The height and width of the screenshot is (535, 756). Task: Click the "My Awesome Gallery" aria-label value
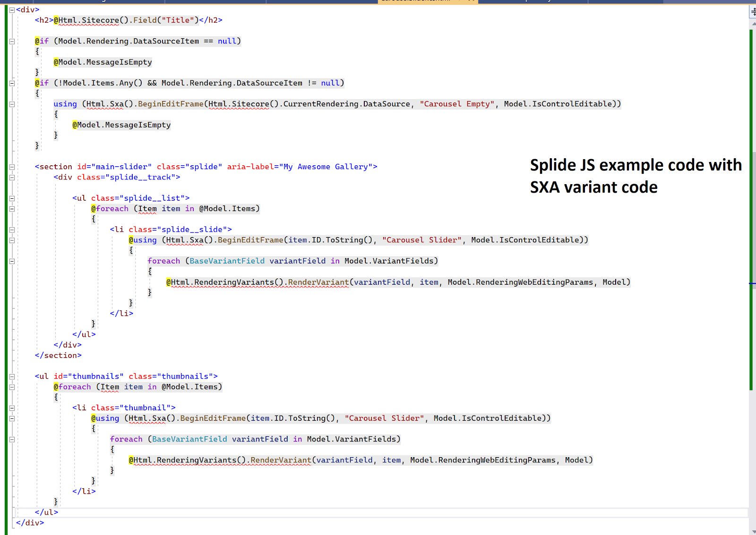pyautogui.click(x=326, y=167)
